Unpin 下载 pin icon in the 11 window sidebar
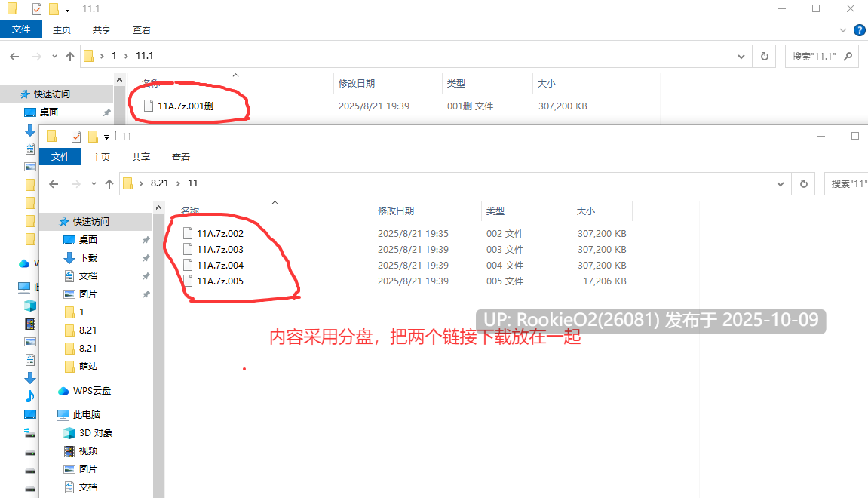Viewport: 868px width, 498px height. [x=146, y=258]
